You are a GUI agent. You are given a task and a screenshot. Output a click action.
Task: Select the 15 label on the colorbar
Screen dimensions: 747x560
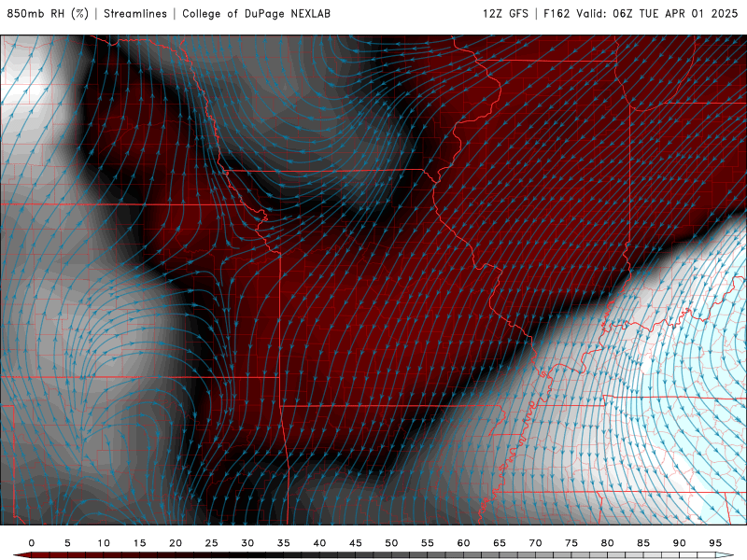pos(139,543)
